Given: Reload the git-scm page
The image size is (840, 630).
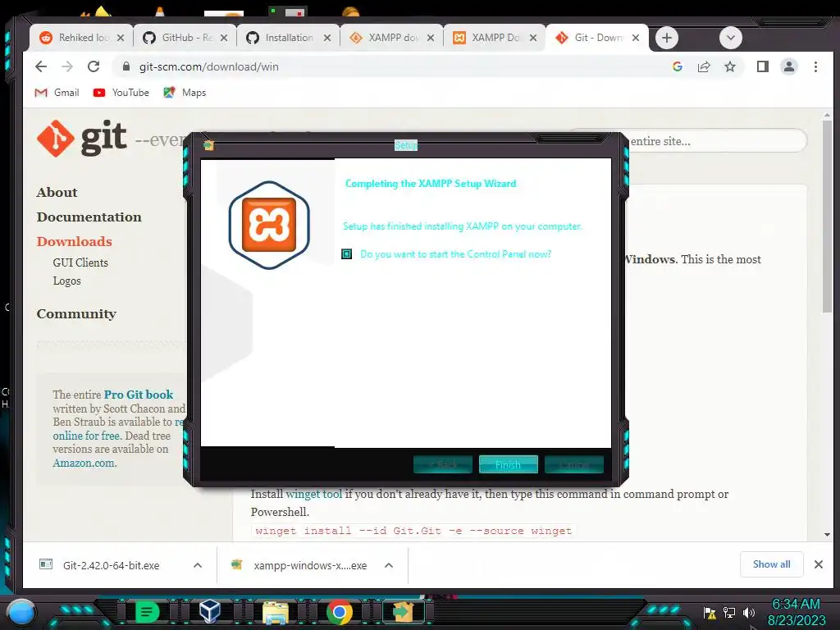Looking at the screenshot, I should (x=94, y=66).
